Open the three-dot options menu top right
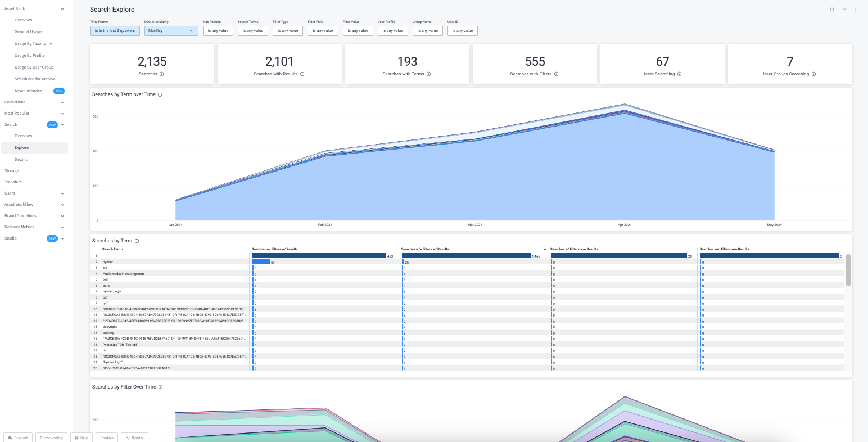This screenshot has height=442, width=868. [856, 10]
